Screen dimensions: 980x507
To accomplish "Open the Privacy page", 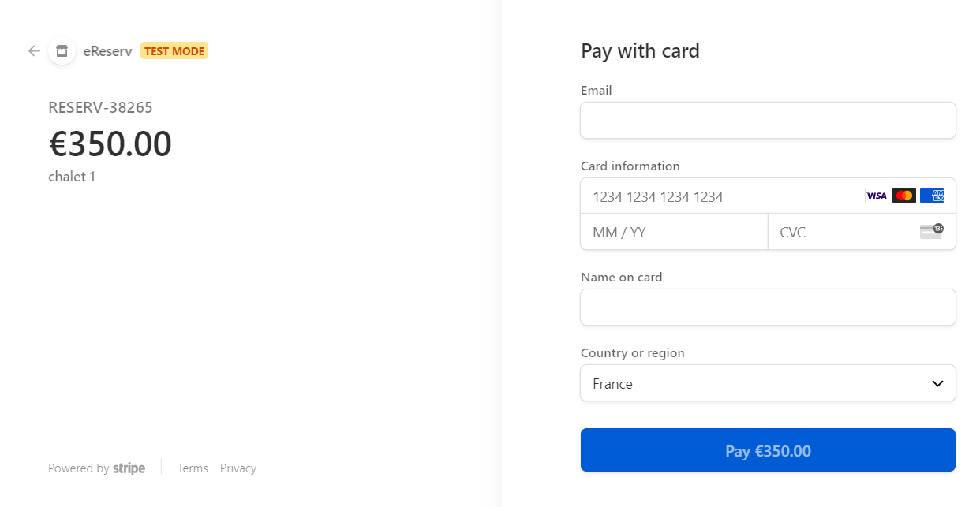I will point(238,468).
